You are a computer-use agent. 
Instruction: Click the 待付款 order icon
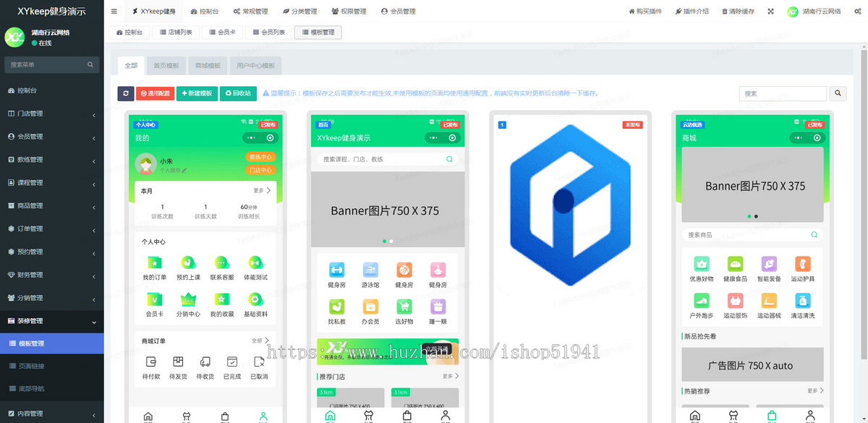[x=150, y=362]
